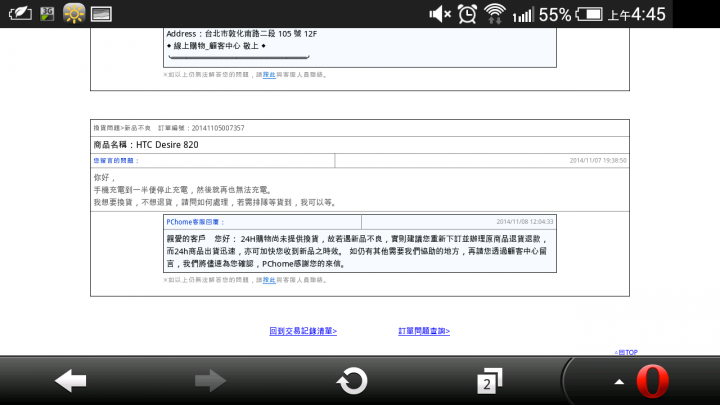This screenshot has height=405, width=720.
Task: Tap the battery status icon
Action: click(589, 14)
